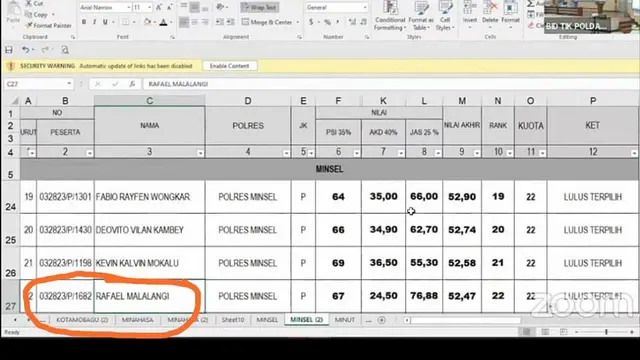Image resolution: width=640 pixels, height=360 pixels.
Task: Select column C header
Action: point(149,101)
